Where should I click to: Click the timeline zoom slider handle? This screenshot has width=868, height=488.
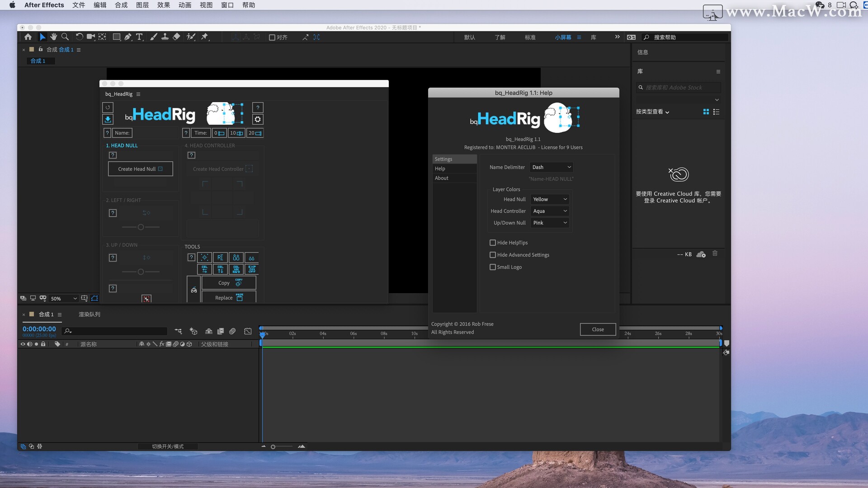[273, 446]
